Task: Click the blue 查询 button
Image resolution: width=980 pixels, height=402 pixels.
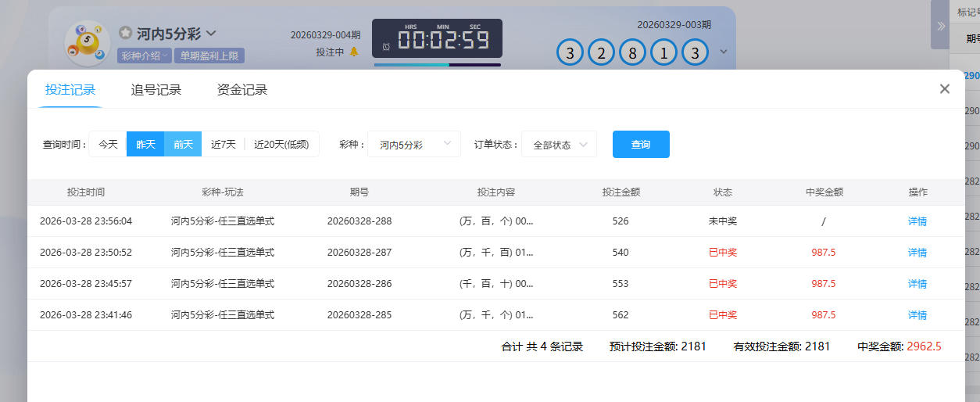Action: (641, 145)
